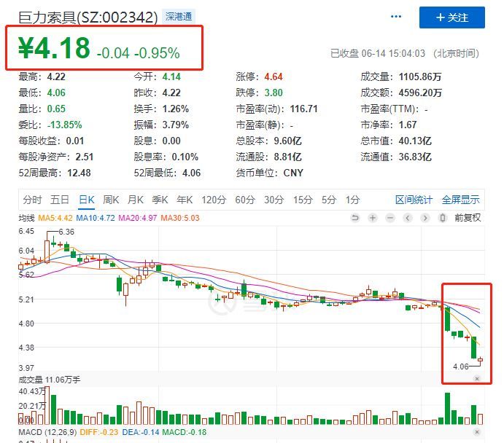504x443 pixels.
Task: Close the MACD indicator panel
Action: click(x=477, y=432)
